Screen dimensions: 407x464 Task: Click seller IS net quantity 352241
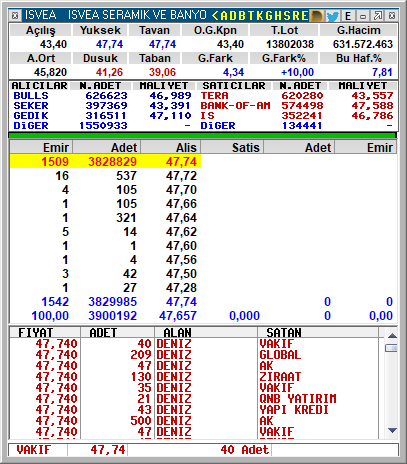click(302, 116)
